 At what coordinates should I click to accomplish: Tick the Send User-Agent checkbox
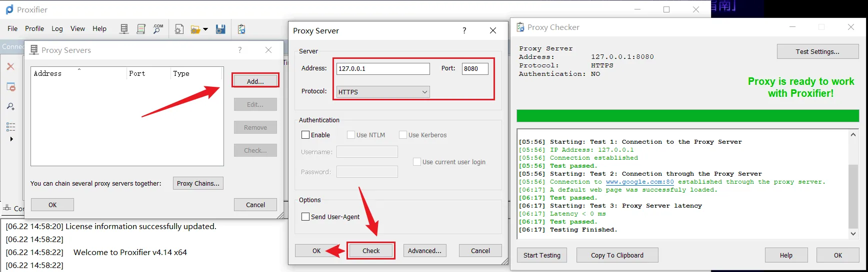(305, 217)
